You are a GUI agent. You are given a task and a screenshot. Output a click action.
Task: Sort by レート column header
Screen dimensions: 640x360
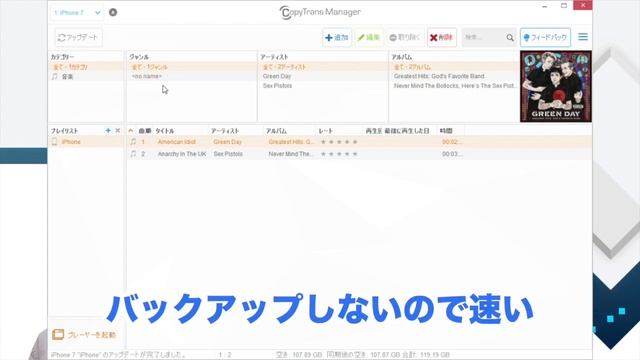tap(325, 131)
